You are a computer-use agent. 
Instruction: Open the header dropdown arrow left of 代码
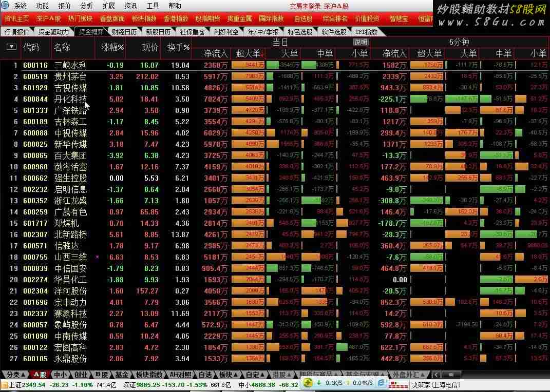(x=11, y=47)
